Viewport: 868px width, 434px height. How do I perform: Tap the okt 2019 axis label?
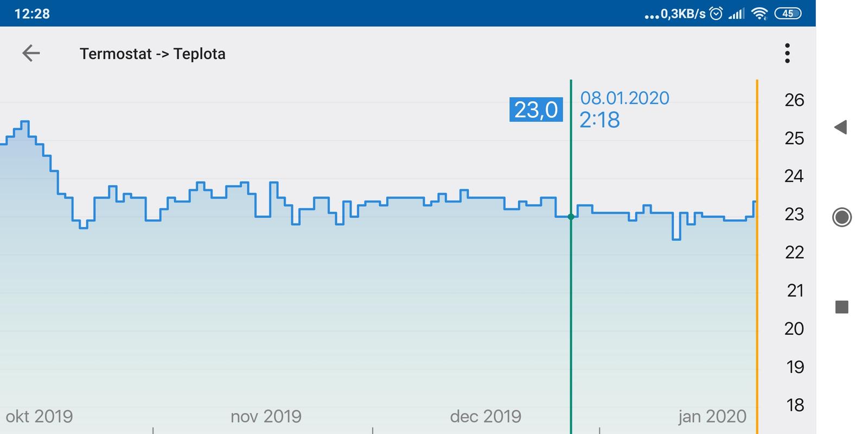[x=39, y=416]
